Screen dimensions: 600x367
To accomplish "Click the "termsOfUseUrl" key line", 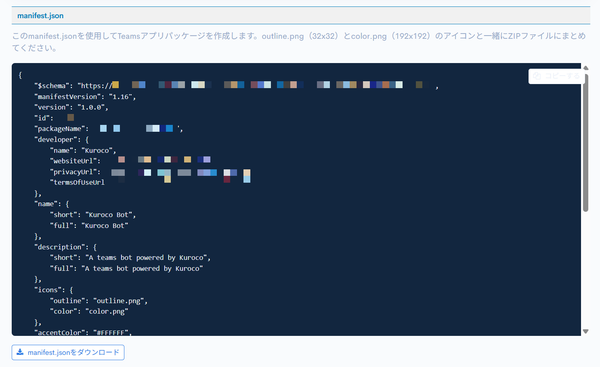I will 77,182.
